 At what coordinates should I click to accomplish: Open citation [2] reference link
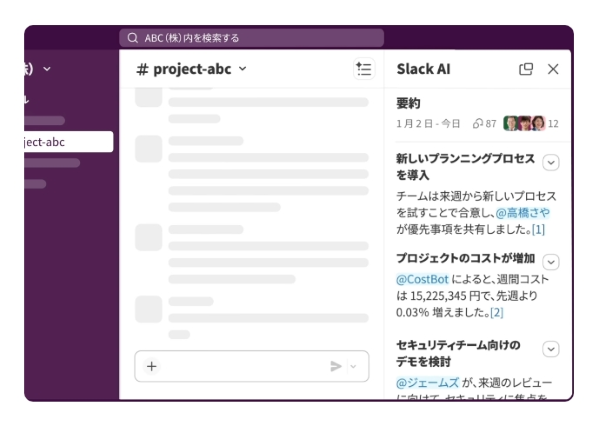point(496,312)
